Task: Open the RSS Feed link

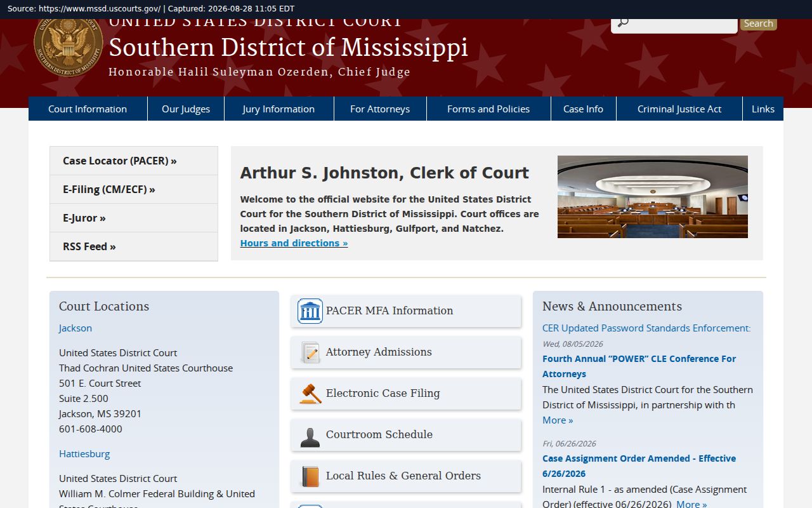Action: pos(134,246)
